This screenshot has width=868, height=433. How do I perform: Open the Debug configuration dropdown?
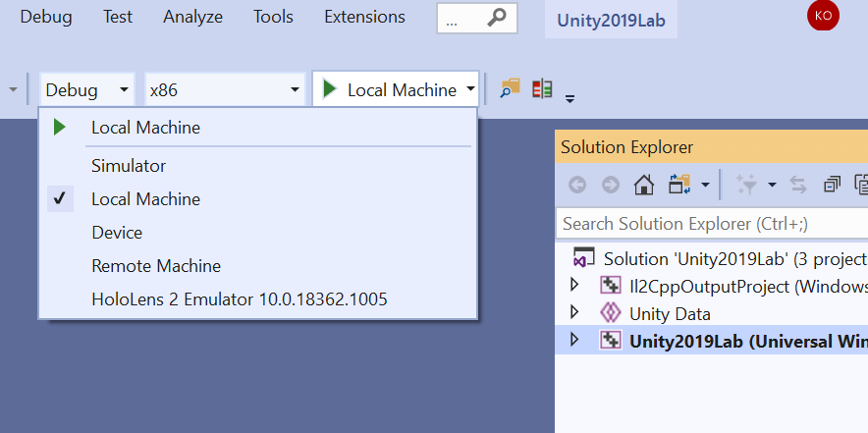(x=87, y=89)
